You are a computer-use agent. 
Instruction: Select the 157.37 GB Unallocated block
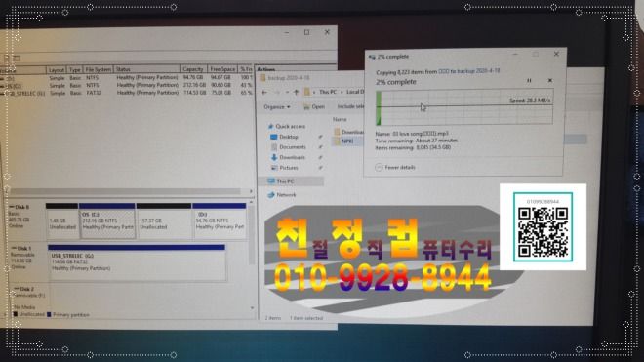click(164, 221)
